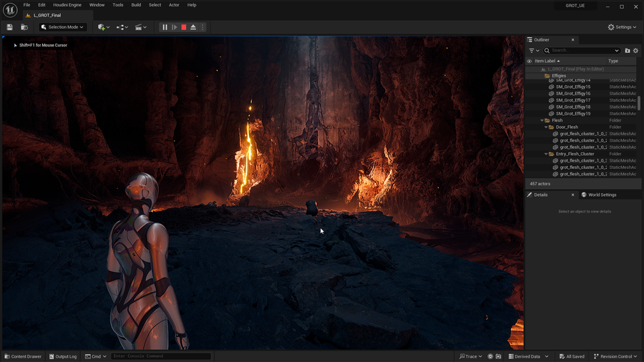The image size is (644, 362).
Task: Eject from the player controller
Action: click(x=193, y=27)
